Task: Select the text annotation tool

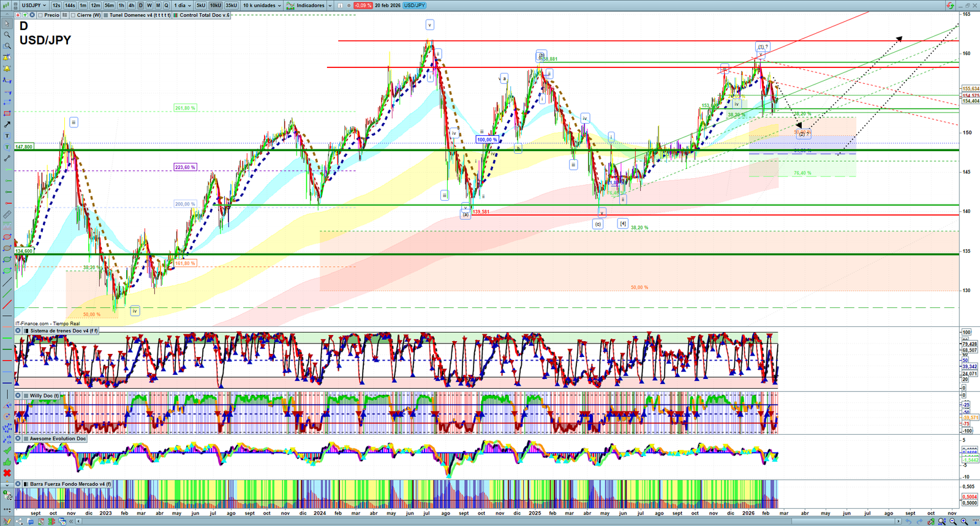Action: tap(7, 136)
